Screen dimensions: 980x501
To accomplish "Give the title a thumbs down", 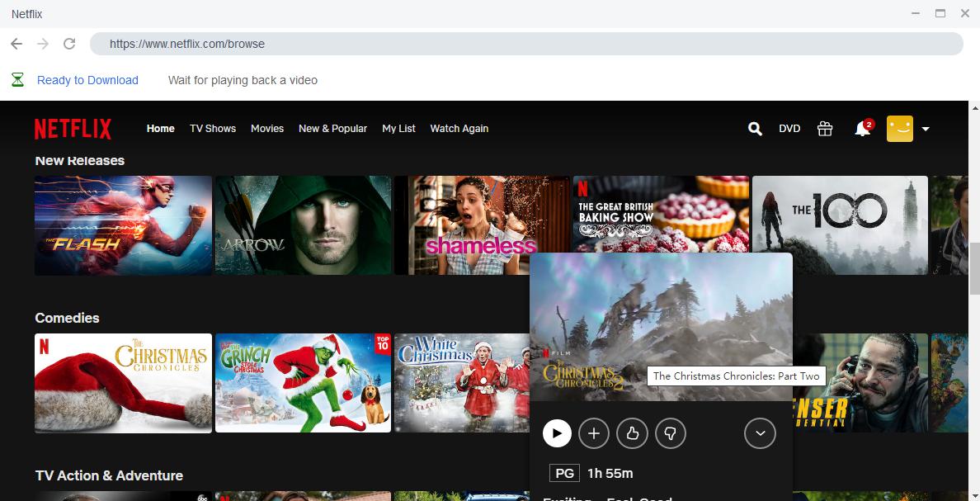I will pyautogui.click(x=671, y=432).
